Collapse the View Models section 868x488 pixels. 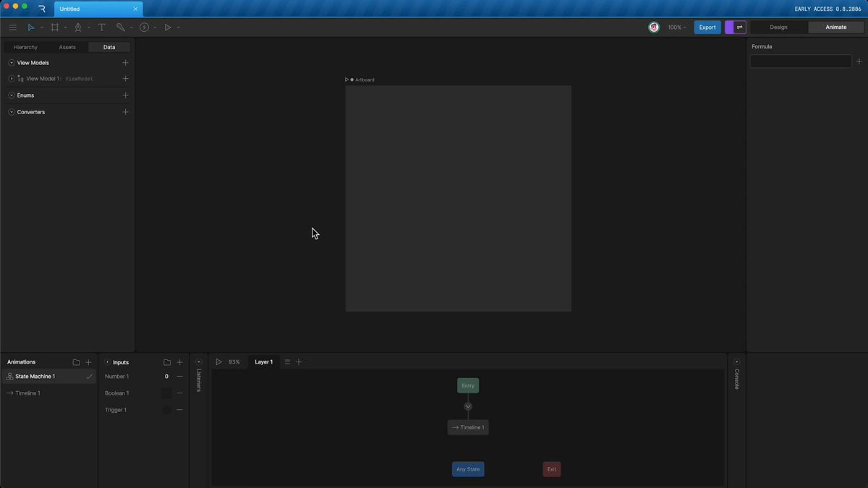(x=12, y=63)
